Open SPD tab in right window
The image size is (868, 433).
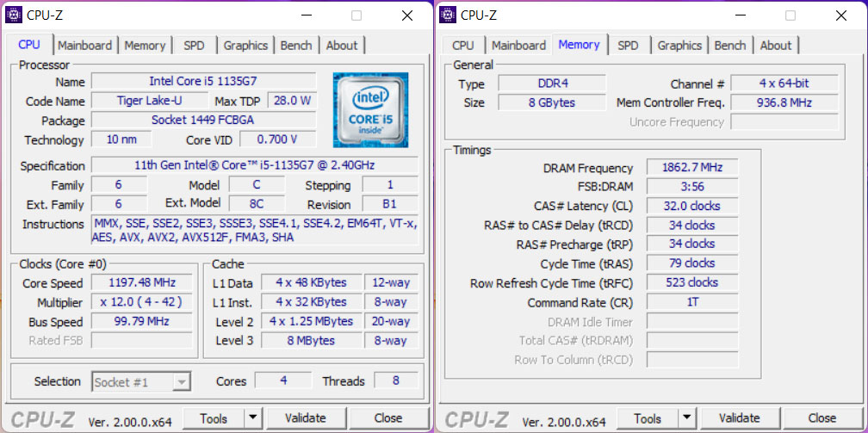click(x=628, y=46)
